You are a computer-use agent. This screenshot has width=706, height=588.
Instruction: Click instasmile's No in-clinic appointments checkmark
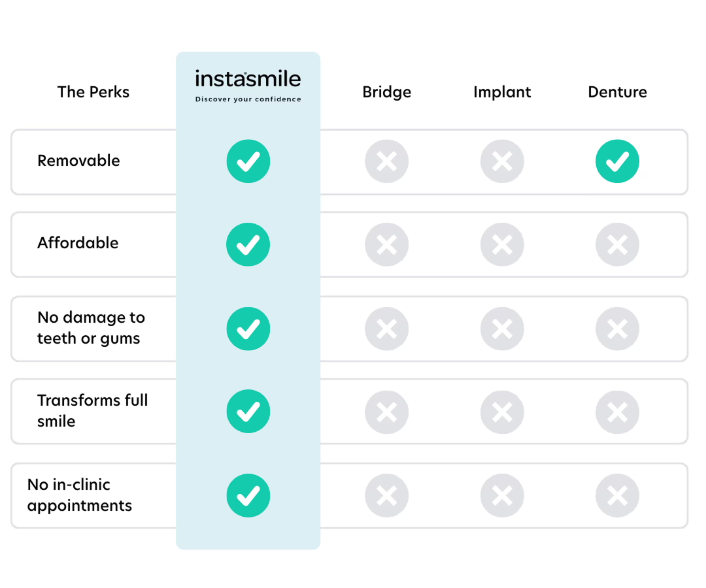click(x=248, y=496)
